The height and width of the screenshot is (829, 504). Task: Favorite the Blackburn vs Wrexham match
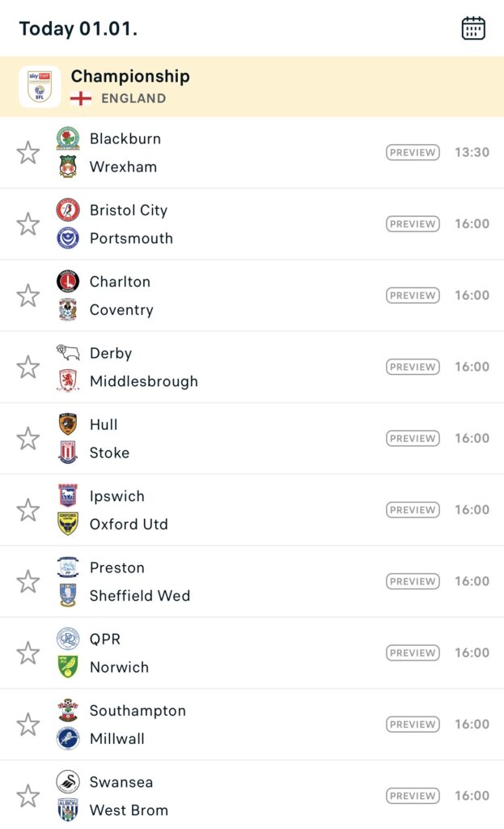pos(28,152)
